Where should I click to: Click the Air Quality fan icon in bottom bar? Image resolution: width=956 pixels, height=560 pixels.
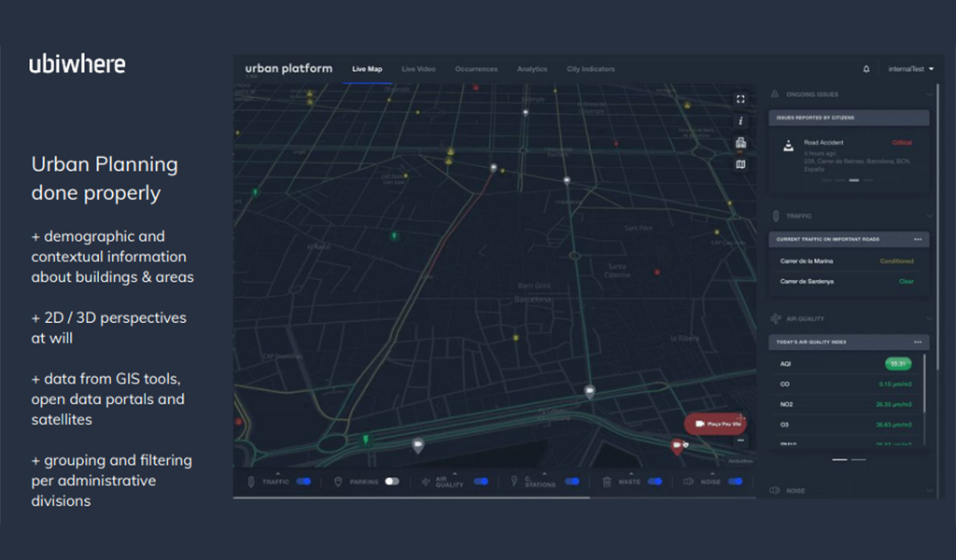coord(426,482)
